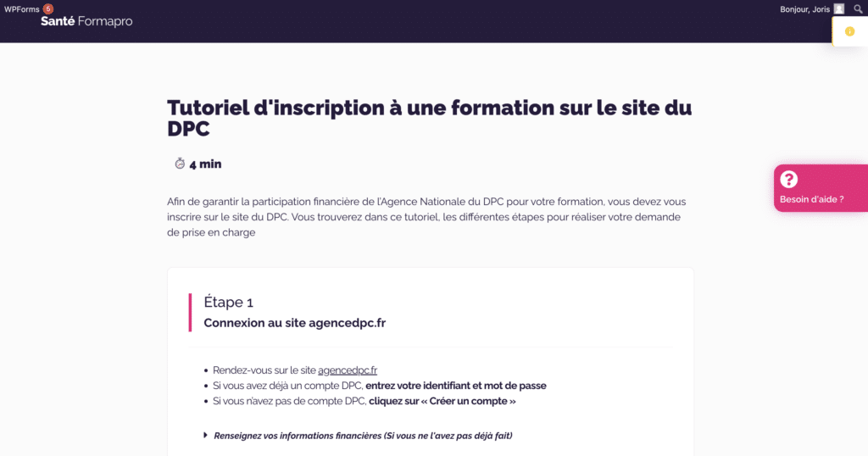Click the introduction paragraph about Agence Nationale
The height and width of the screenshot is (456, 868).
coord(426,217)
